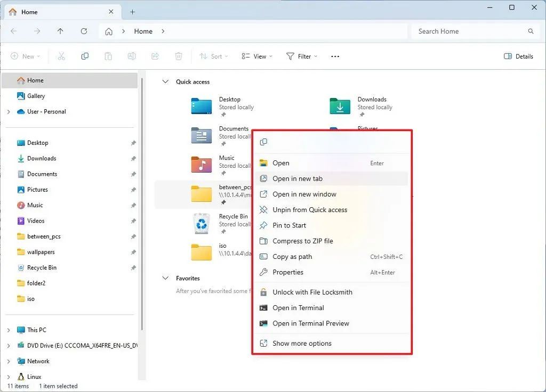Image resolution: width=546 pixels, height=392 pixels.
Task: Click the copy icon atop the context menu
Action: [x=263, y=142]
